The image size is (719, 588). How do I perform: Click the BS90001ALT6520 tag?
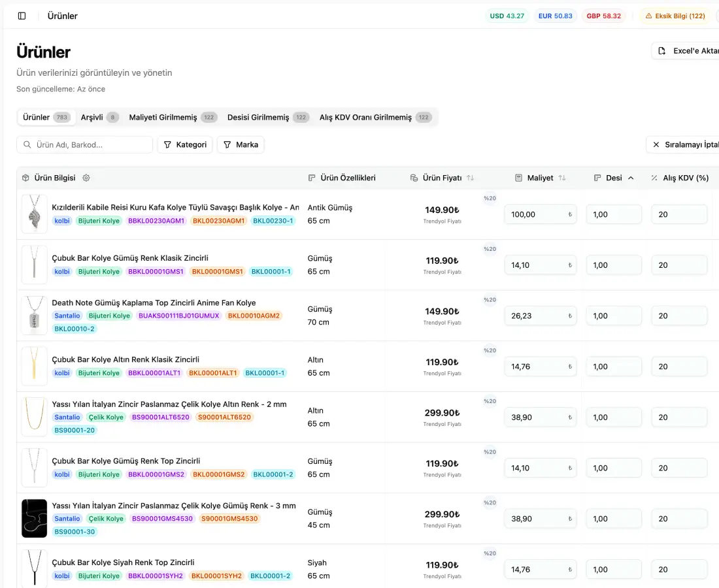pyautogui.click(x=161, y=417)
